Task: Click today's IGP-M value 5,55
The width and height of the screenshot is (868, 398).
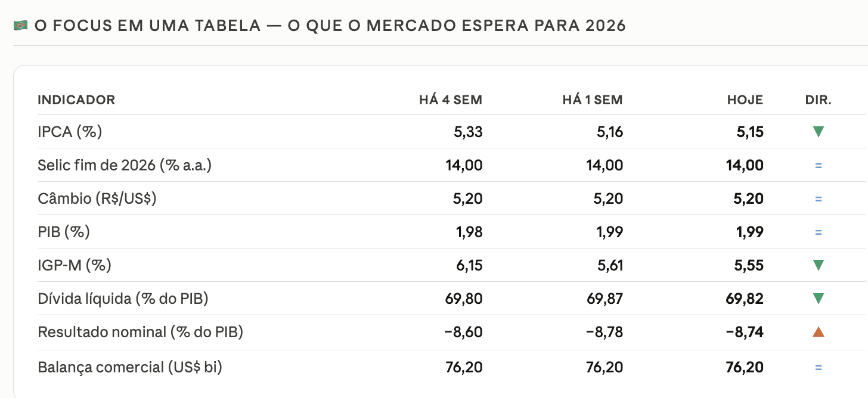Action: click(748, 265)
